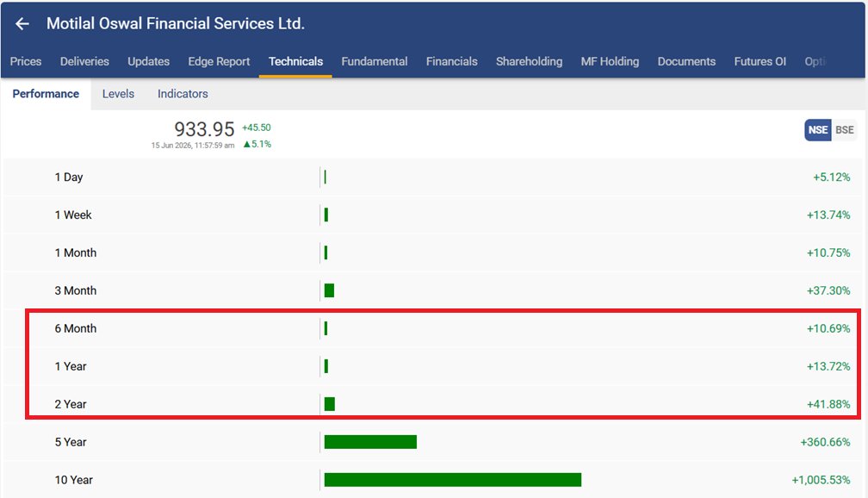Viewport: 868px width, 498px height.
Task: Switch to the BSE exchange
Action: click(844, 130)
